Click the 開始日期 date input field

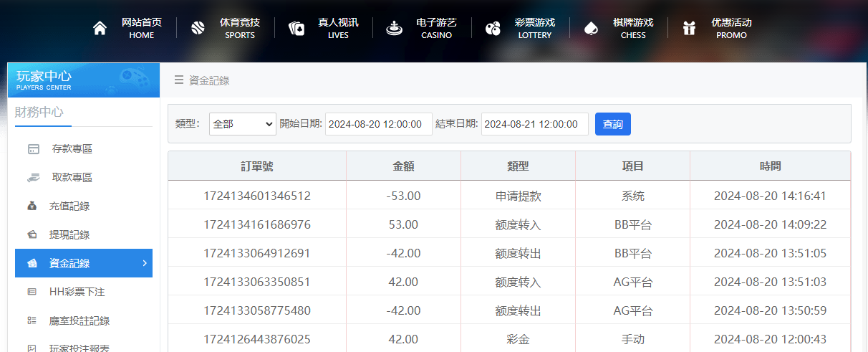[379, 124]
